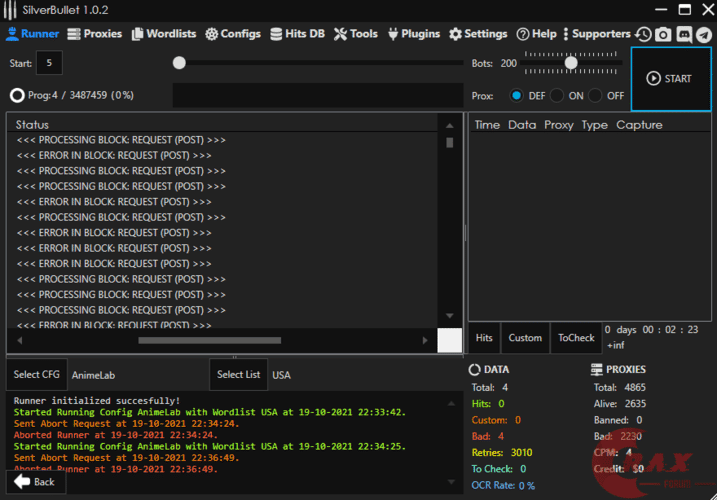Select the OFF proxy mode radio
Screen dimensions: 717x500
point(595,96)
